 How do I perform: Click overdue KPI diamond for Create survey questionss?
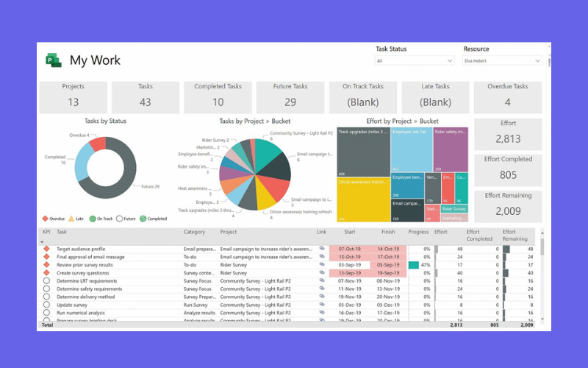(x=46, y=273)
